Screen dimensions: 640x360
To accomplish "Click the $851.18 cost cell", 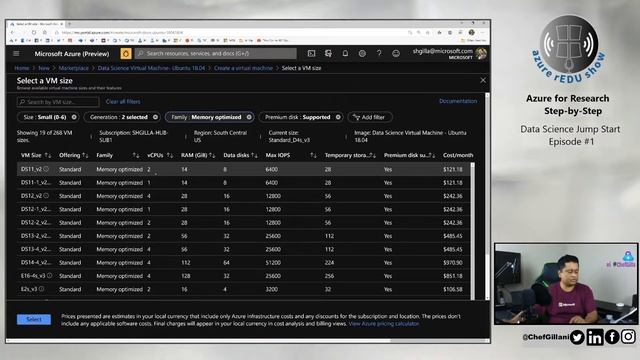I will coord(453,276).
